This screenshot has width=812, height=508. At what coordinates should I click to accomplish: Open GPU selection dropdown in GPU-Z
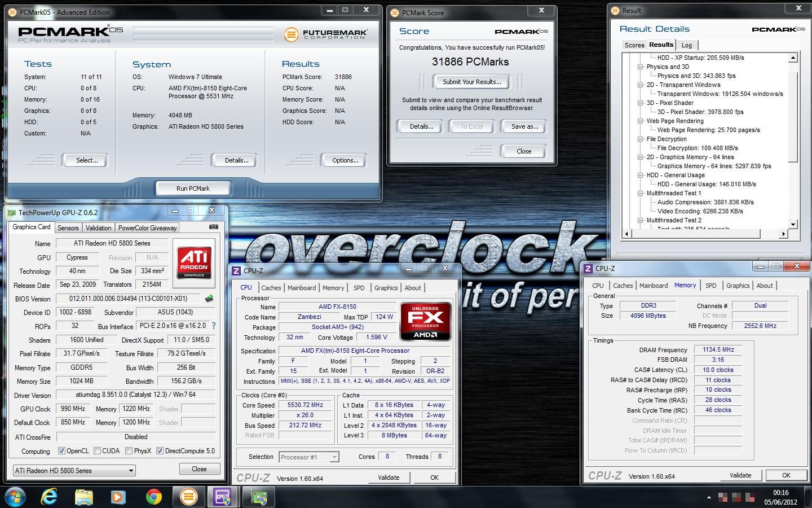point(74,470)
